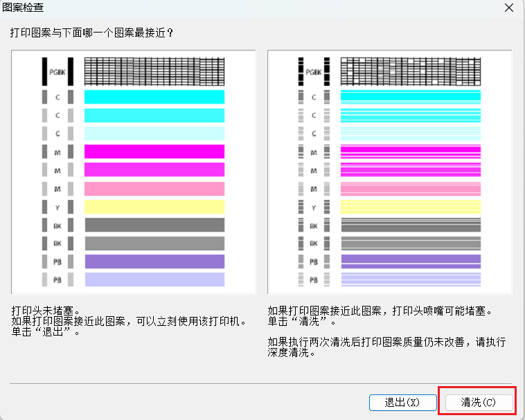525x420 pixels.
Task: Click the topmost striped magenta bar in right pattern
Action: coord(410,152)
